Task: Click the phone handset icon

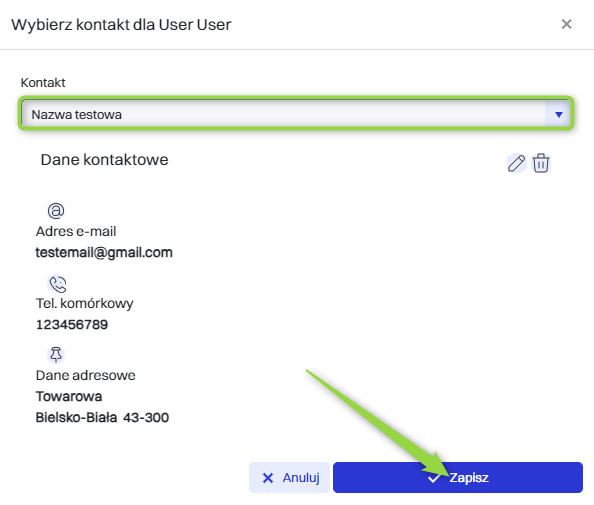Action: pyautogui.click(x=58, y=284)
